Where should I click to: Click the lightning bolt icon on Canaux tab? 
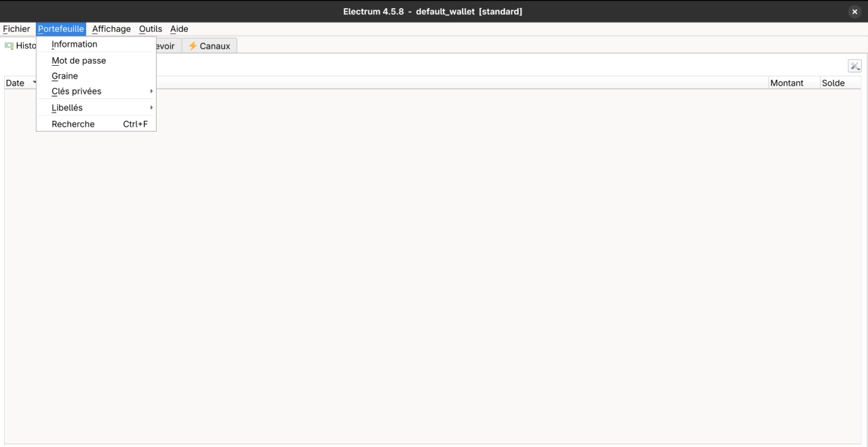click(x=193, y=46)
